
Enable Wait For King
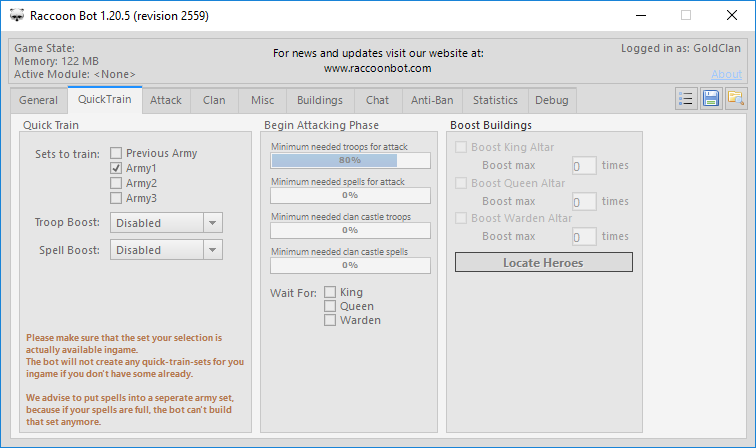[330, 292]
